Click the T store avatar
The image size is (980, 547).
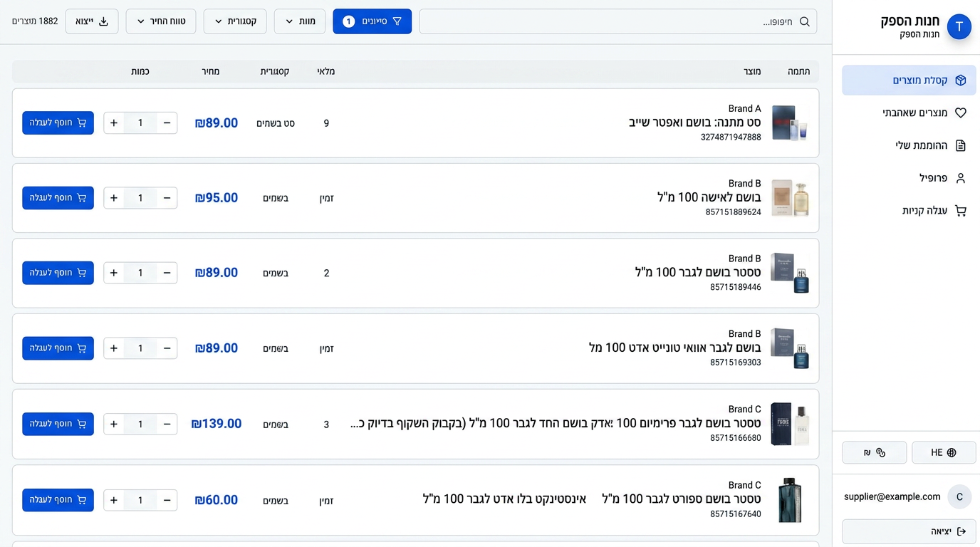(959, 27)
